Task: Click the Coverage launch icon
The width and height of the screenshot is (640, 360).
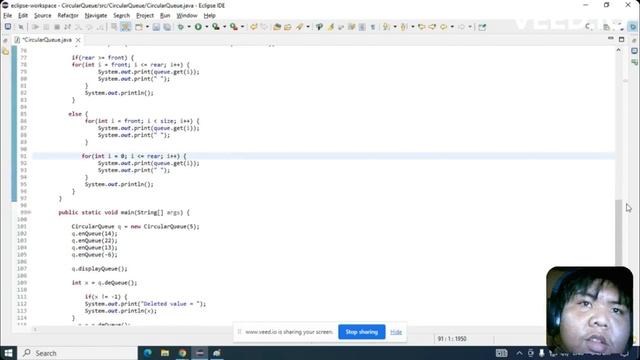Action: [216, 27]
